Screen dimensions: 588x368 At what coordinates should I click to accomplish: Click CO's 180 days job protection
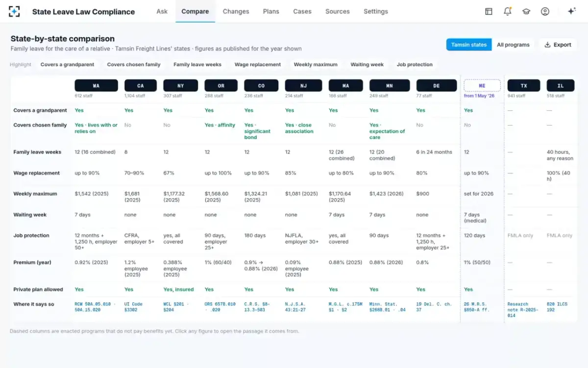click(255, 236)
